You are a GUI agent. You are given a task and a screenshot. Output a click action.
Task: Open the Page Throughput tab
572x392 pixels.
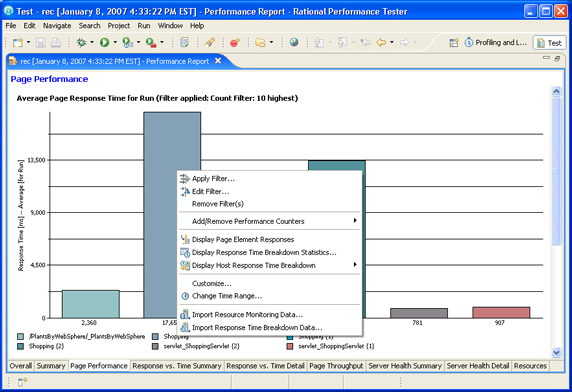point(336,366)
